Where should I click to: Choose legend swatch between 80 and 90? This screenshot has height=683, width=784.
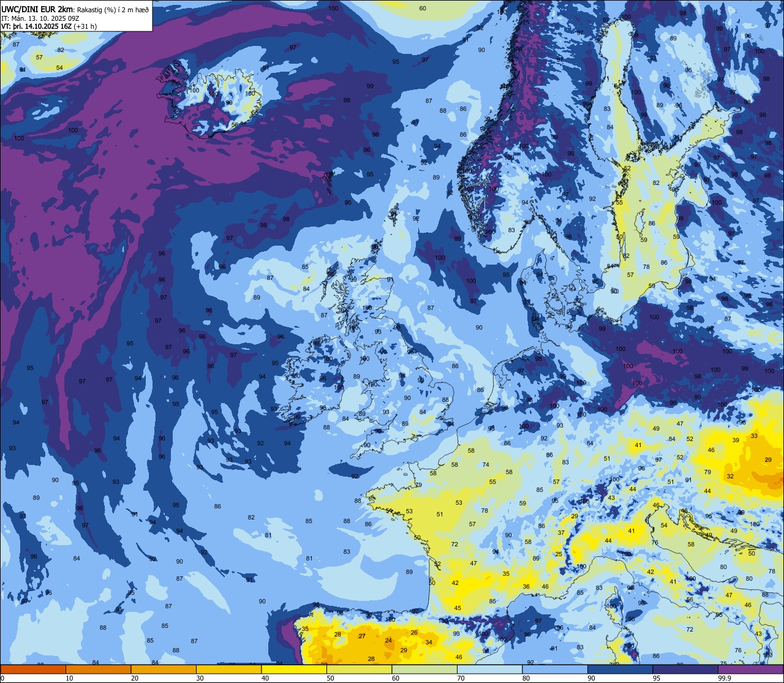555,669
